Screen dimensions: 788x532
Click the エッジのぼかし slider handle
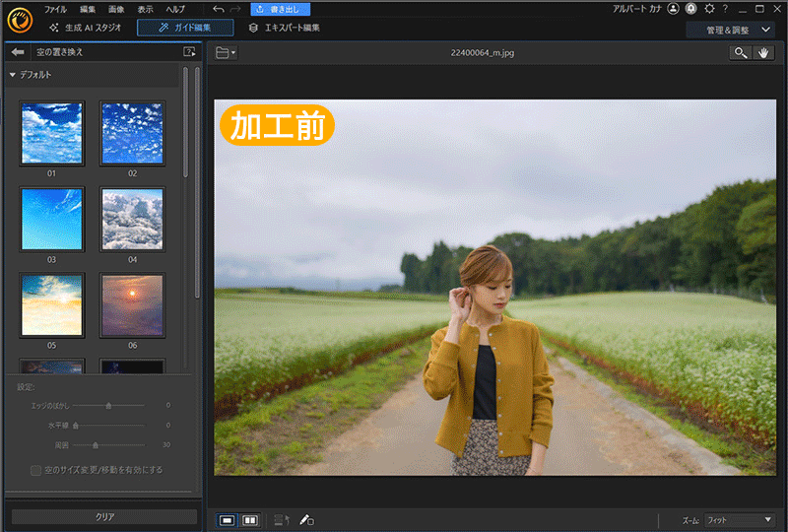point(108,405)
